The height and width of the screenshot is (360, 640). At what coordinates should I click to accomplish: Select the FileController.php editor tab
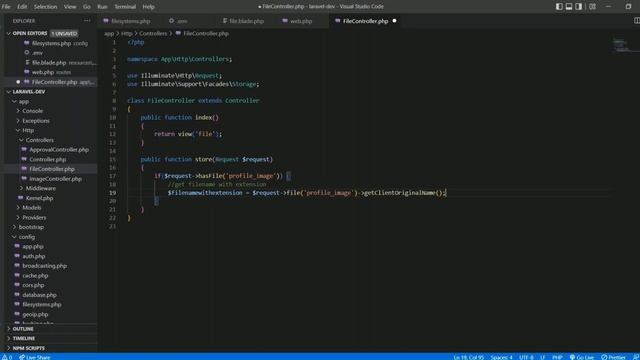pyautogui.click(x=365, y=21)
